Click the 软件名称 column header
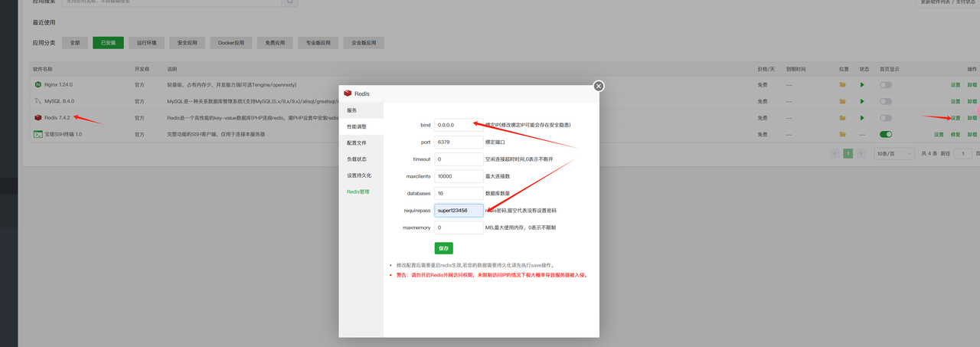The width and height of the screenshot is (980, 347). click(41, 69)
